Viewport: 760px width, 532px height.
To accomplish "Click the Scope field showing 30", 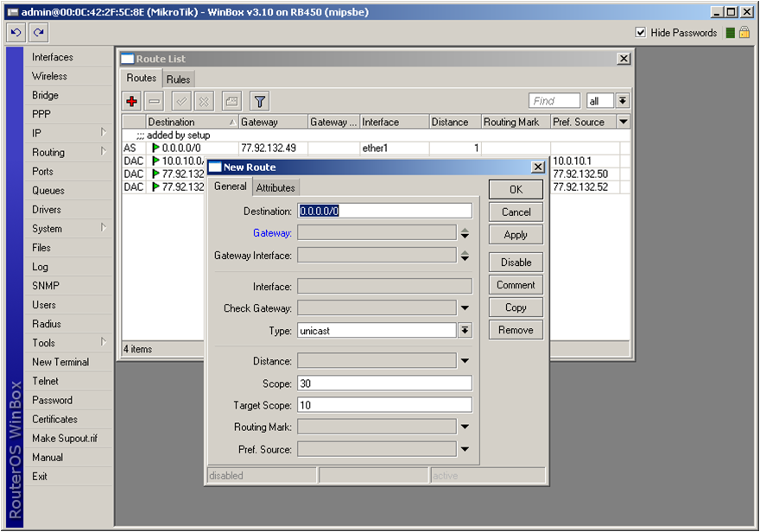I will (x=385, y=383).
